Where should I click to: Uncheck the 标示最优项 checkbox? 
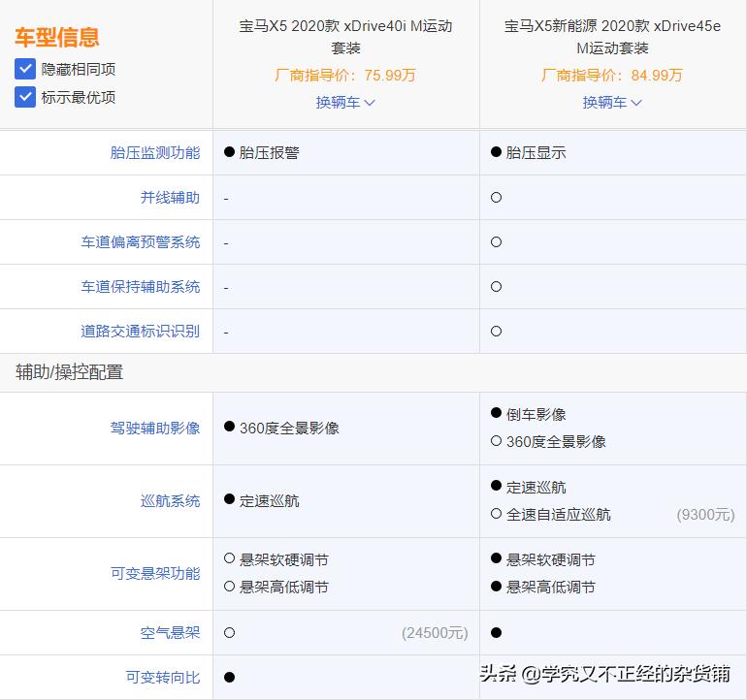point(25,97)
